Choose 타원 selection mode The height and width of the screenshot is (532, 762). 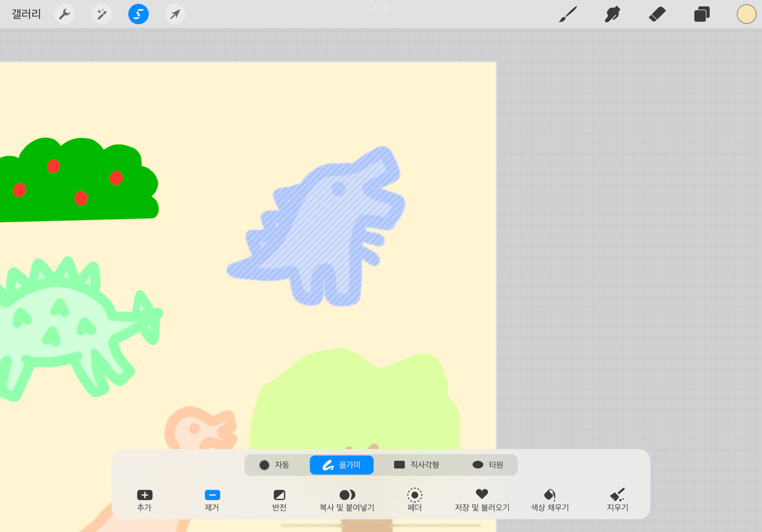pos(488,465)
